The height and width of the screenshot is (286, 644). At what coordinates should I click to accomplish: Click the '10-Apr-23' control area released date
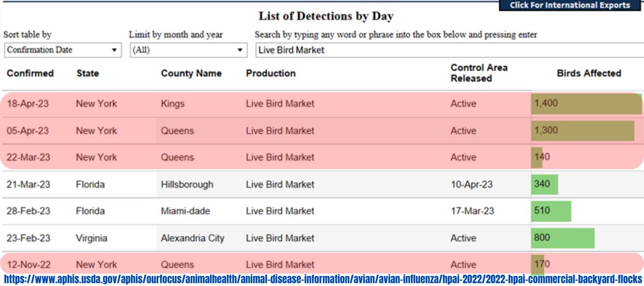pyautogui.click(x=472, y=184)
